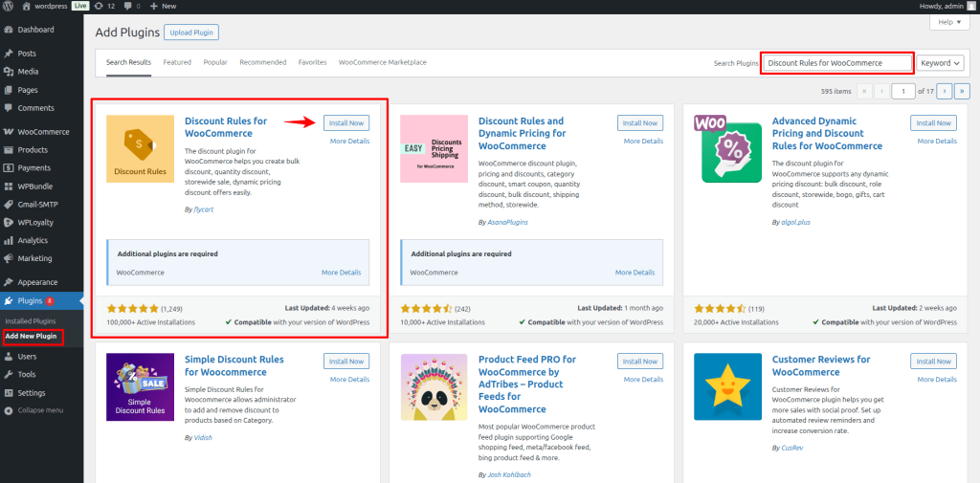This screenshot has width=980, height=483.
Task: Select the Search Results tab
Action: pyautogui.click(x=129, y=62)
